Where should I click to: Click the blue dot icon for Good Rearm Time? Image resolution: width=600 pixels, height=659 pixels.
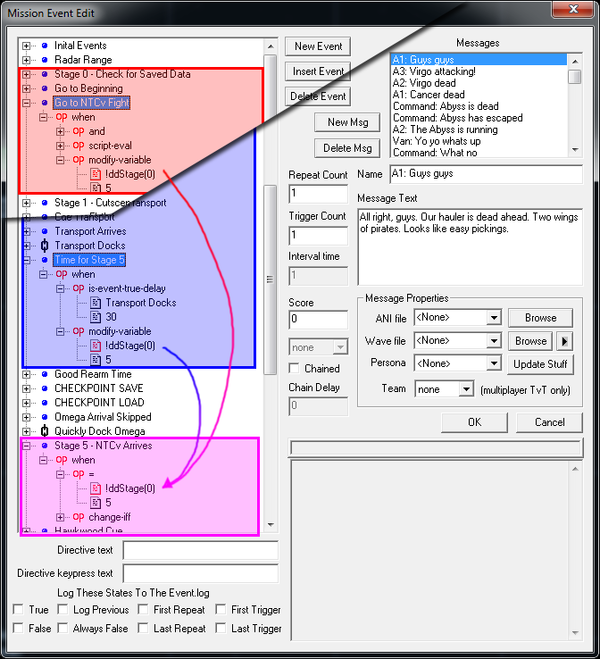pyautogui.click(x=44, y=374)
